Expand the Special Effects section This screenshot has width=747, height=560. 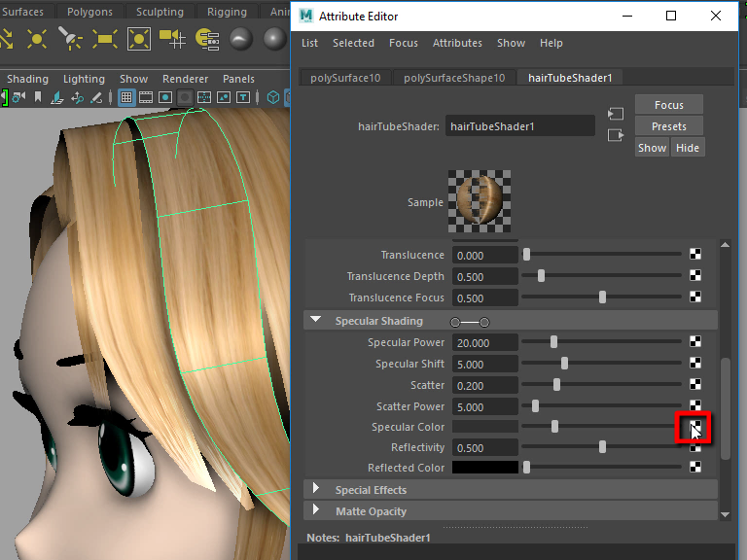pos(315,488)
